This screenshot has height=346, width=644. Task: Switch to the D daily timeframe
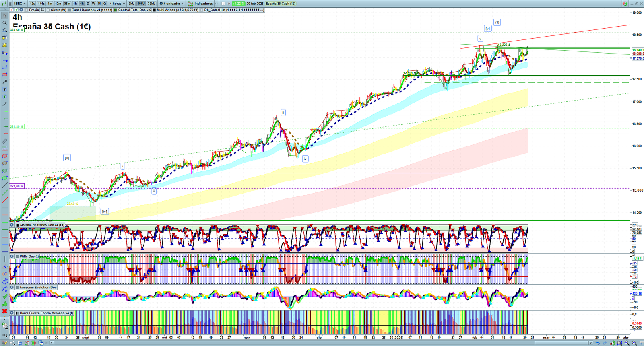pos(88,4)
